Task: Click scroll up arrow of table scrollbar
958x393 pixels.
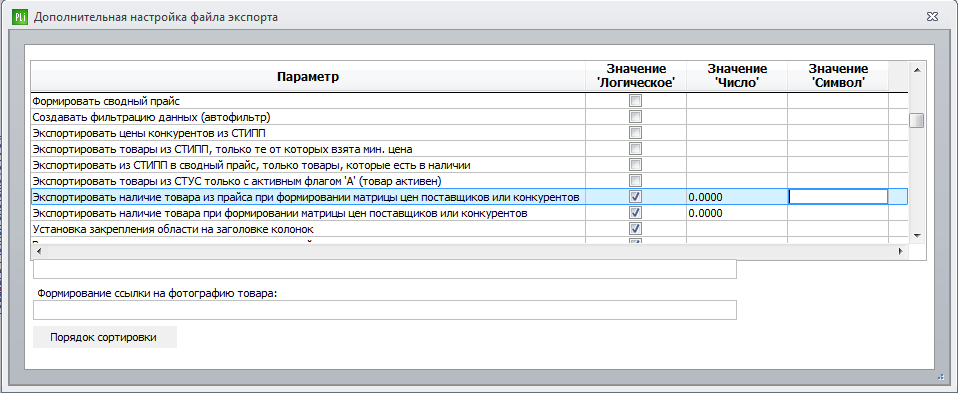Action: point(916,69)
